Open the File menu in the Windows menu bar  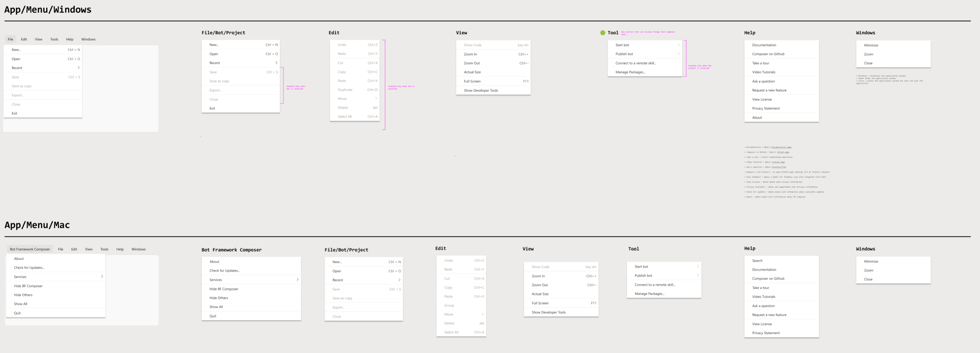[x=10, y=39]
